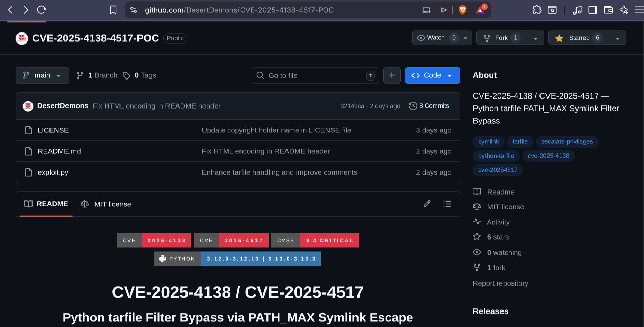View the 8 Commits history
The height and width of the screenshot is (327, 644).
(429, 106)
